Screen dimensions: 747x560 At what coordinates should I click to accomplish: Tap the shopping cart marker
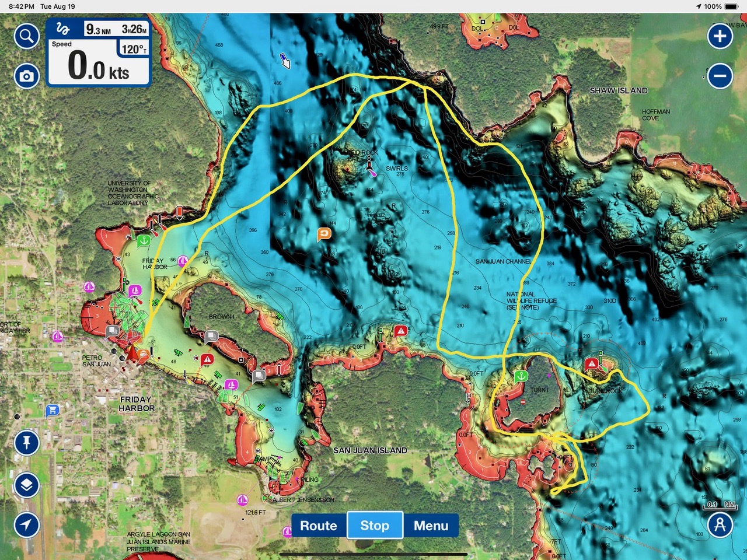(x=53, y=410)
